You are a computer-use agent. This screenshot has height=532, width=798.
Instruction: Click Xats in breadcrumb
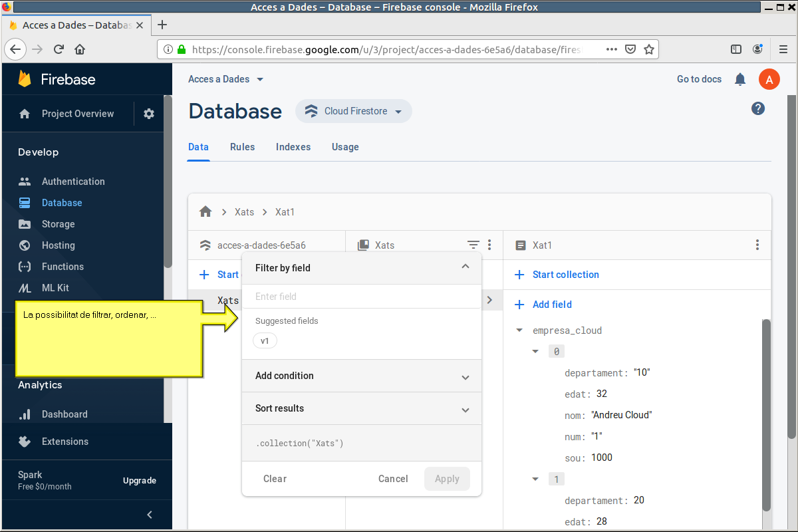244,212
